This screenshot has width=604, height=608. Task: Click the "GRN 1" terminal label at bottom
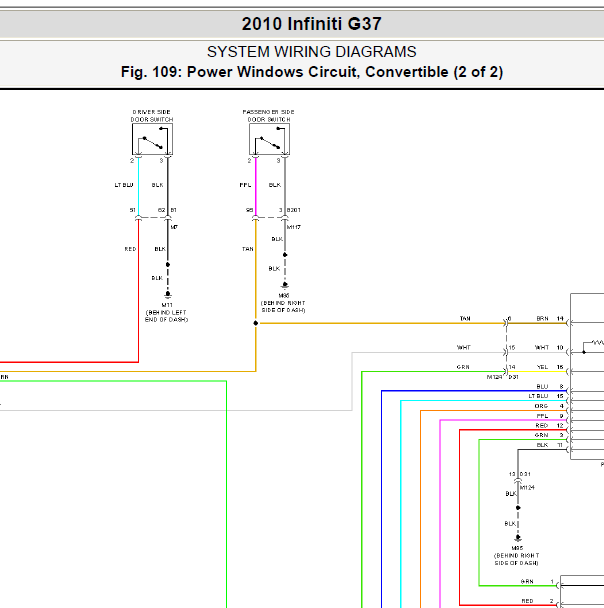click(x=537, y=582)
